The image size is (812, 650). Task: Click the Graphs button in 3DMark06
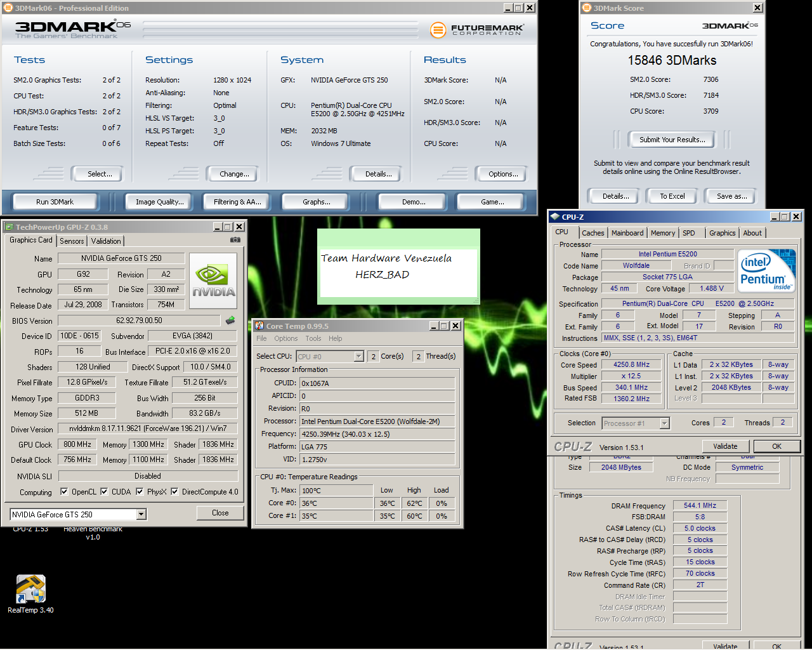(x=317, y=202)
